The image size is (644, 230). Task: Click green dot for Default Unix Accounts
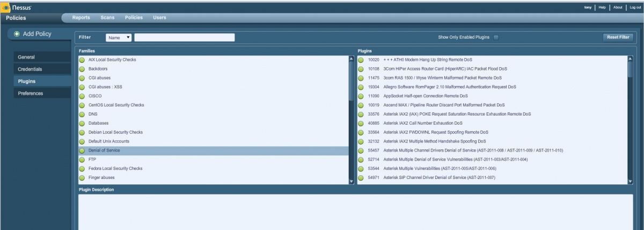click(x=82, y=142)
